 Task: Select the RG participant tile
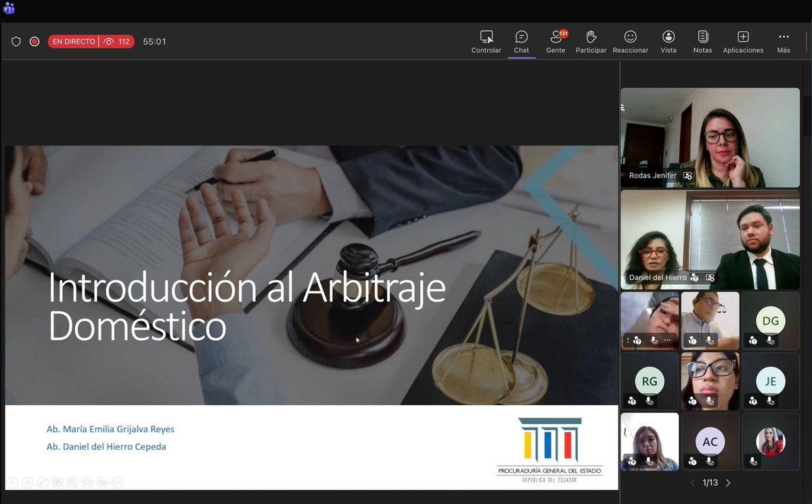click(x=650, y=382)
